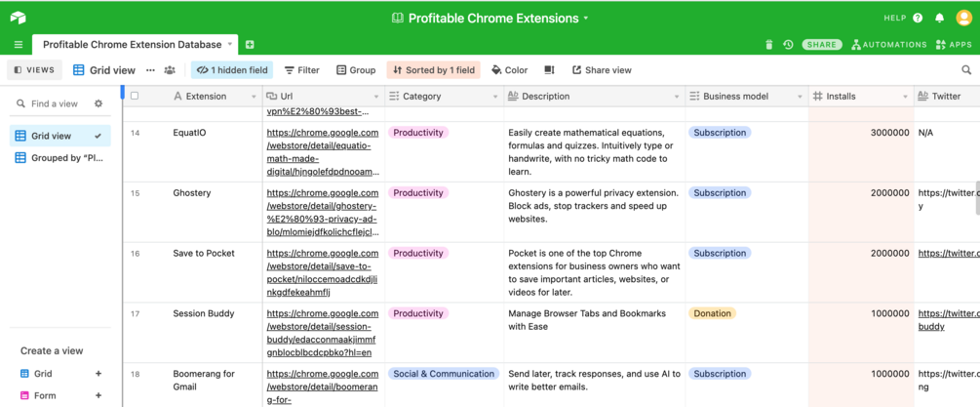Image resolution: width=980 pixels, height=407 pixels.
Task: Open the hamburger tables list menu
Action: click(x=18, y=44)
